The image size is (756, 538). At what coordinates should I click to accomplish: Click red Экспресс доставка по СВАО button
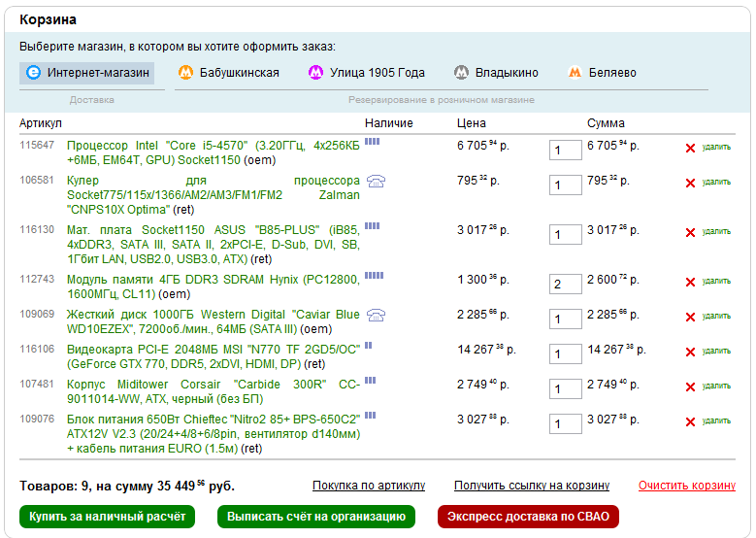point(528,517)
